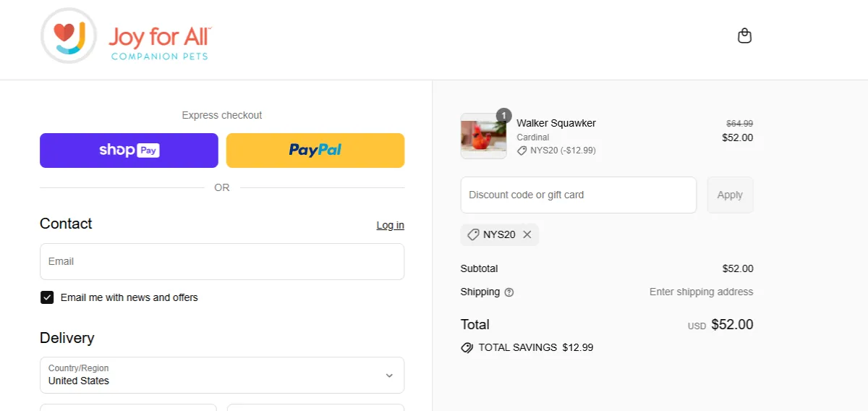Click the total savings tag icon

point(467,347)
